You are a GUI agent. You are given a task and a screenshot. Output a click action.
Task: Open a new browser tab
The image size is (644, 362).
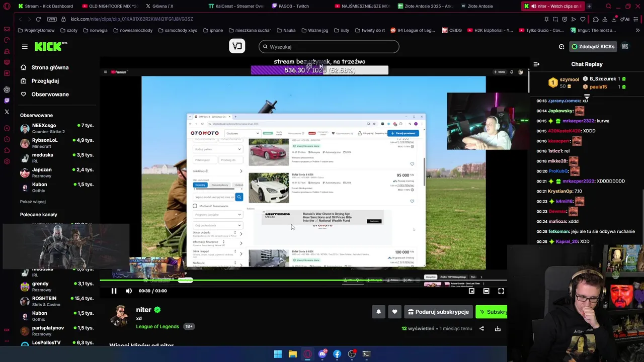[x=589, y=6]
